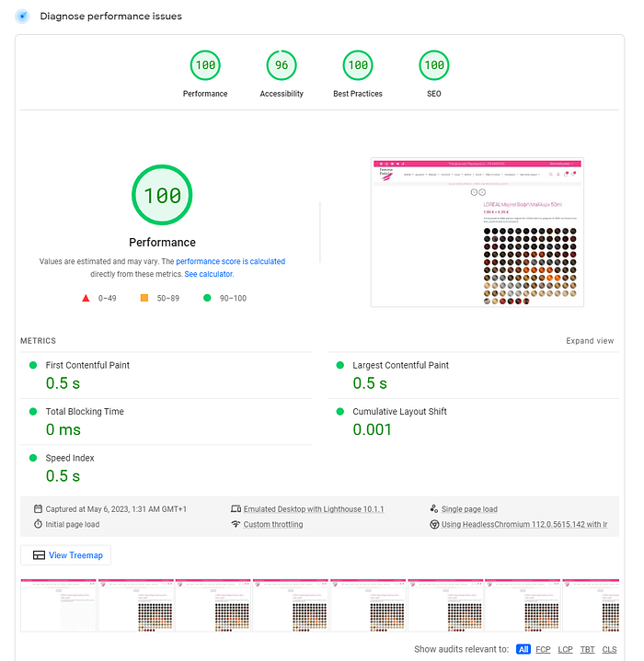Image resolution: width=644 pixels, height=661 pixels.
Task: Filter audits by TBT
Action: [587, 649]
